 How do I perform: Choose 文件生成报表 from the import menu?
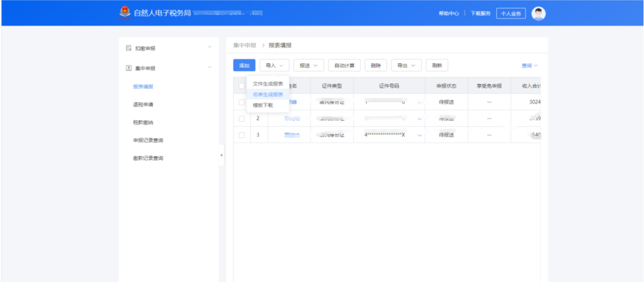(x=268, y=84)
